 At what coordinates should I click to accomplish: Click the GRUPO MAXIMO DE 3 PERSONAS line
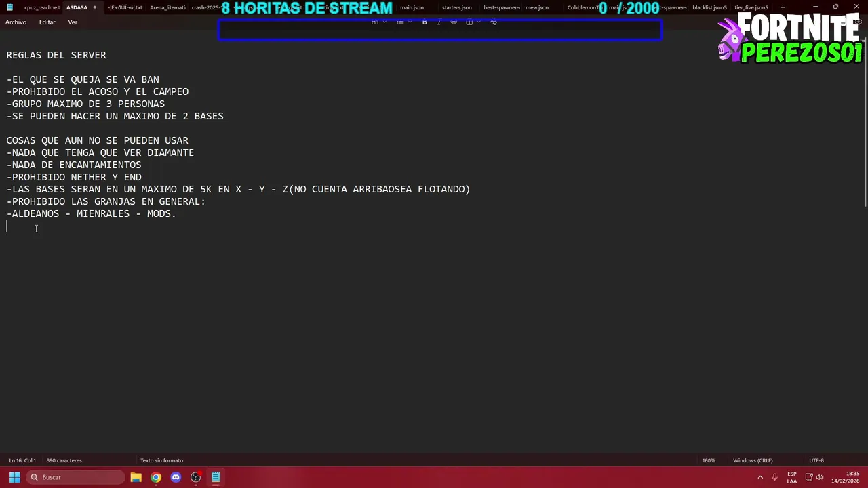click(x=85, y=104)
